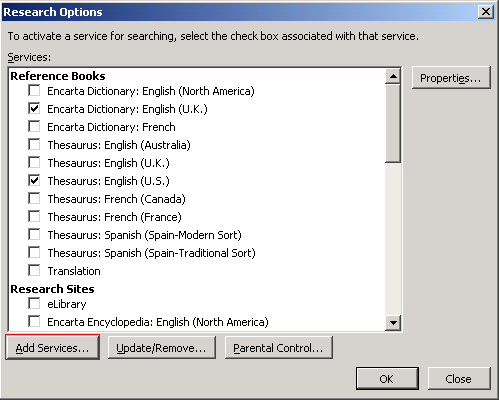Viewport: 499px width, 400px height.
Task: Uncheck Encarta Dictionary: English (U.K.)
Action: pos(34,109)
